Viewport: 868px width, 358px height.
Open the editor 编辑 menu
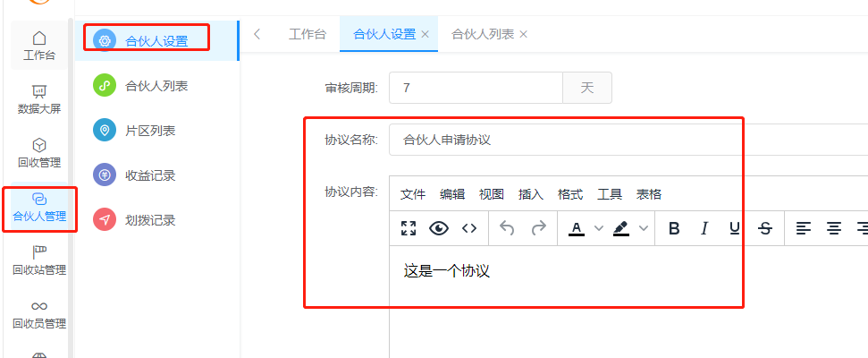(452, 194)
